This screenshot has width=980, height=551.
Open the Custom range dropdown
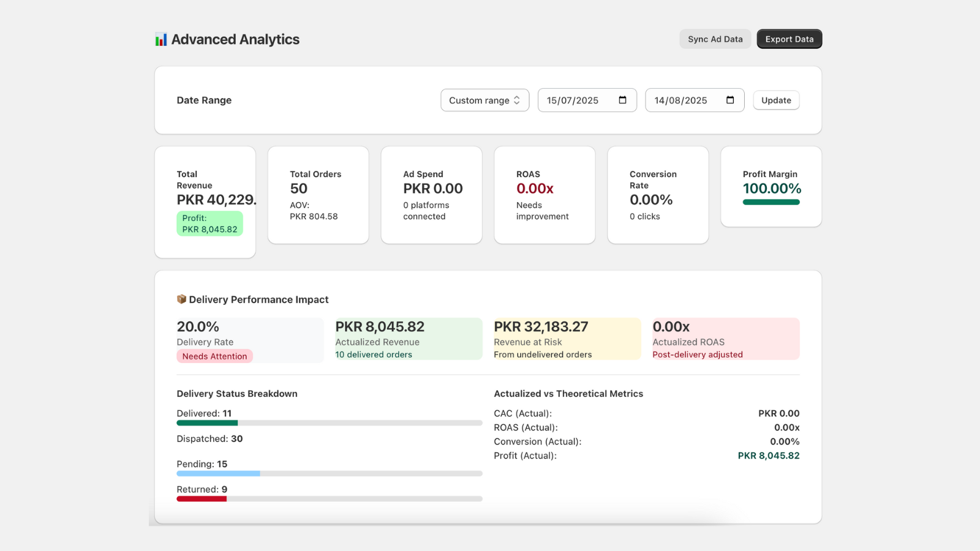(x=484, y=100)
